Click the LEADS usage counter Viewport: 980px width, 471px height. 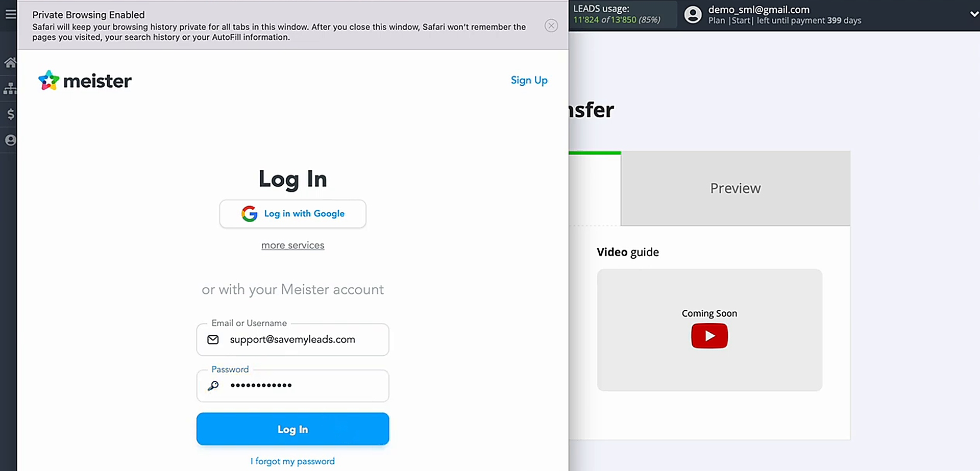[x=617, y=14]
